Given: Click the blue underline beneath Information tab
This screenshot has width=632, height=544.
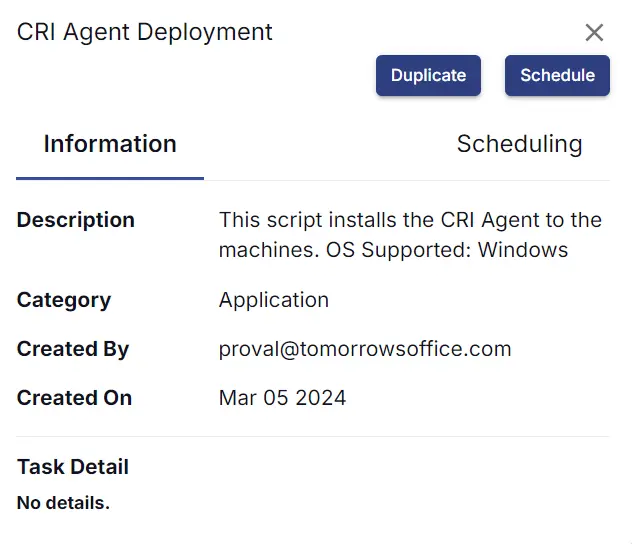Looking at the screenshot, I should 110,178.
